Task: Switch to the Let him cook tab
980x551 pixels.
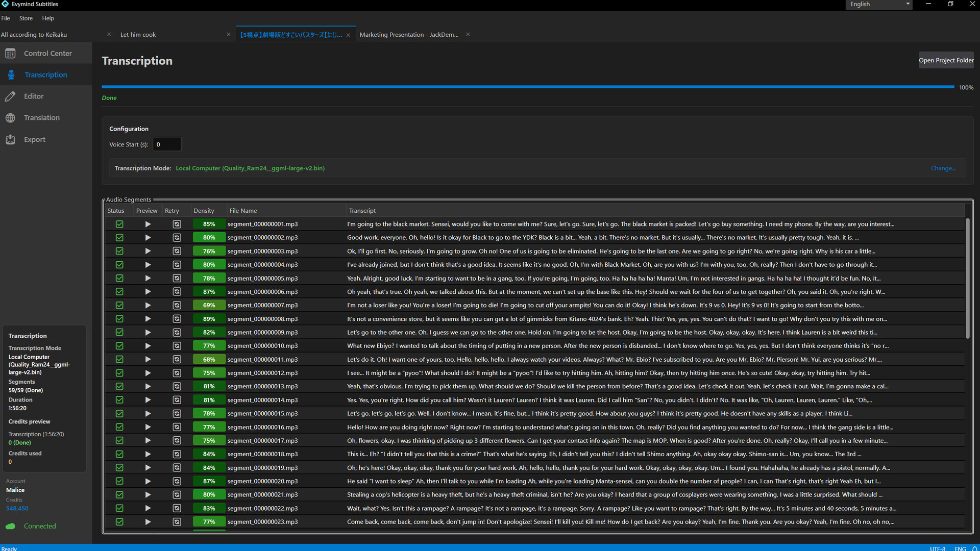Action: click(138, 35)
